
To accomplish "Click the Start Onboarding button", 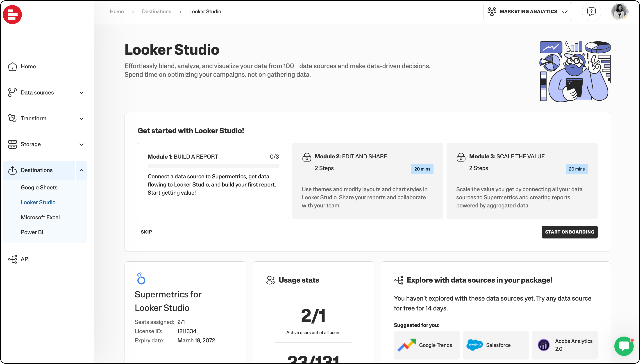I will [x=570, y=232].
